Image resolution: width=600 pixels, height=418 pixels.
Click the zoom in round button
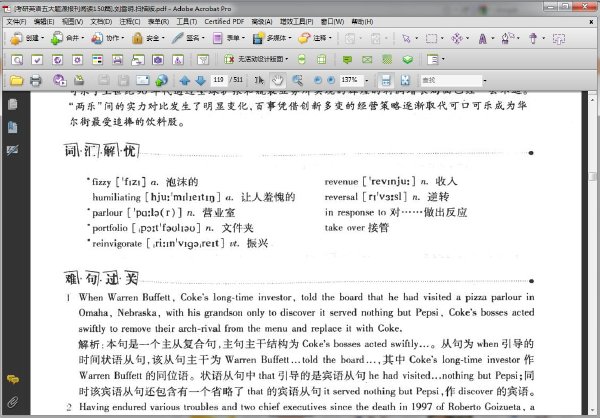[x=331, y=80]
